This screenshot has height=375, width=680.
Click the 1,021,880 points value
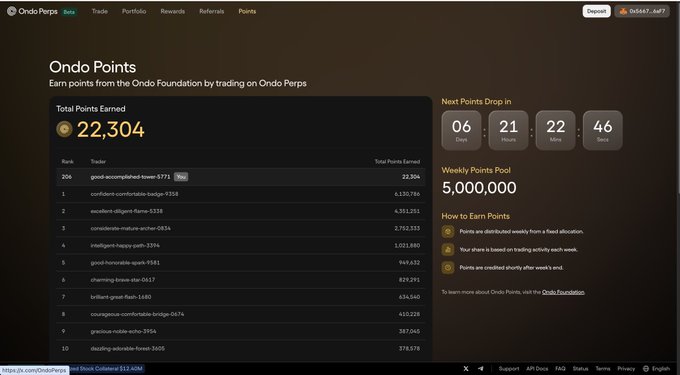(407, 245)
